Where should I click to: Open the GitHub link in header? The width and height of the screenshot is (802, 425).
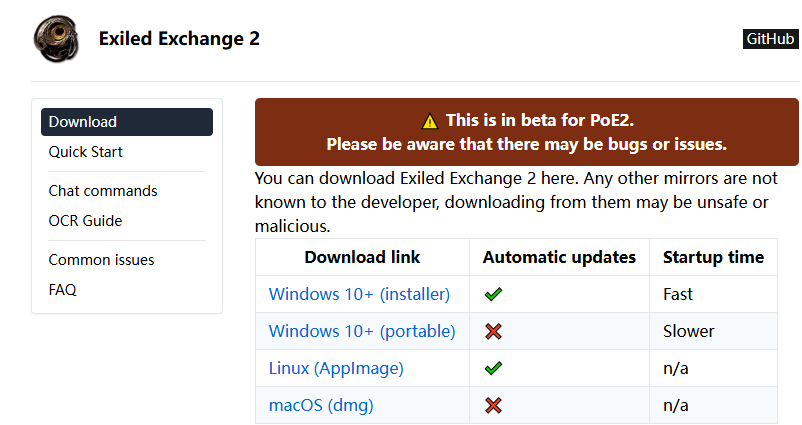(770, 39)
